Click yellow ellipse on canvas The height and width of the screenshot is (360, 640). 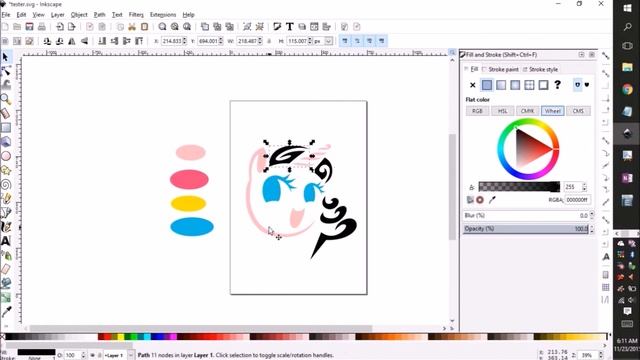(x=188, y=204)
